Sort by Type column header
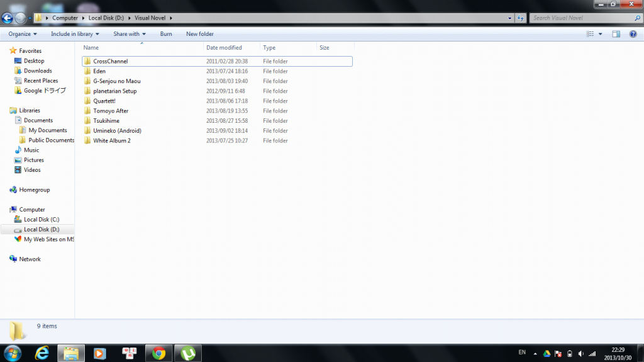The width and height of the screenshot is (644, 362). (x=269, y=48)
